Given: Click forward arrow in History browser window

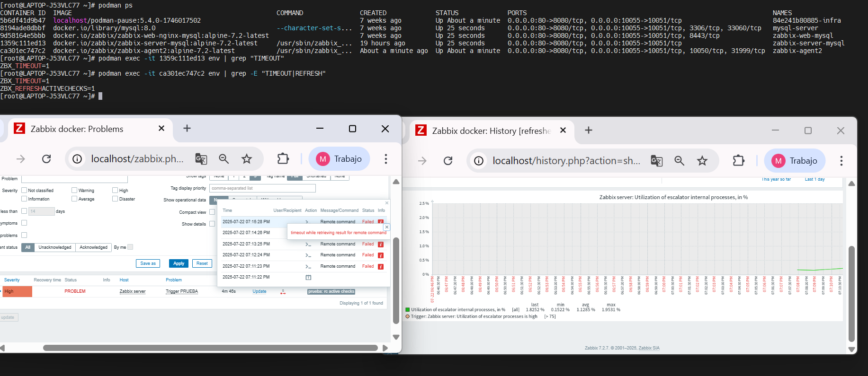Looking at the screenshot, I should tap(422, 161).
